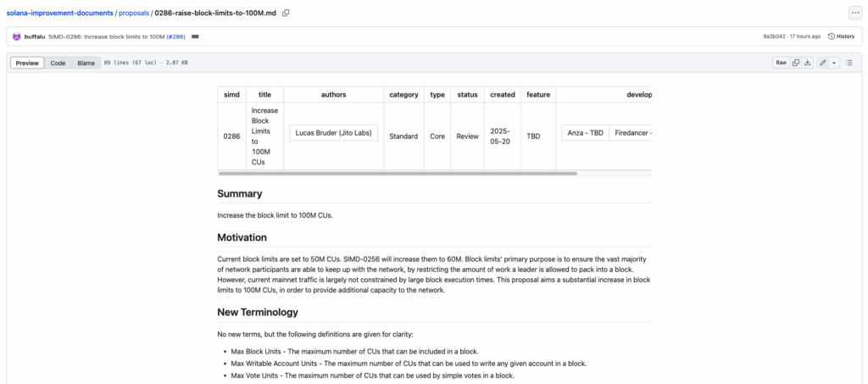The height and width of the screenshot is (384, 868).
Task: Click the New Terminology heading
Action: (x=258, y=312)
